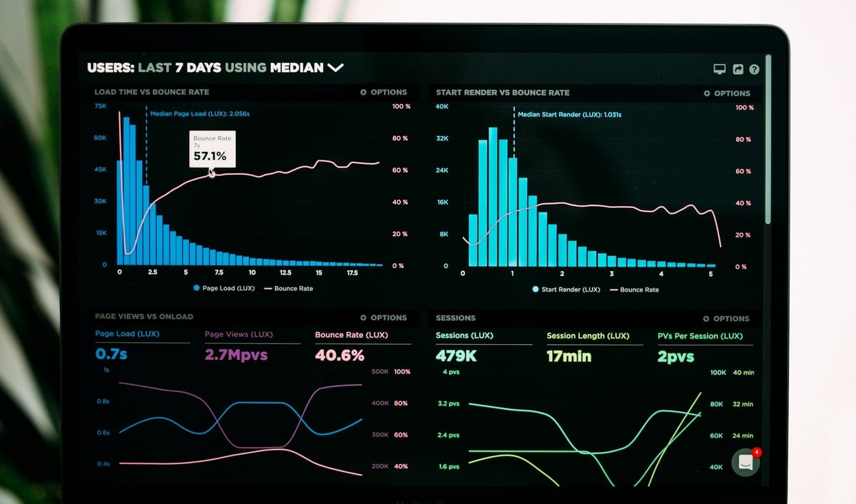The image size is (856, 504).
Task: Click the Options gear on Load Time panel
Action: tap(363, 92)
